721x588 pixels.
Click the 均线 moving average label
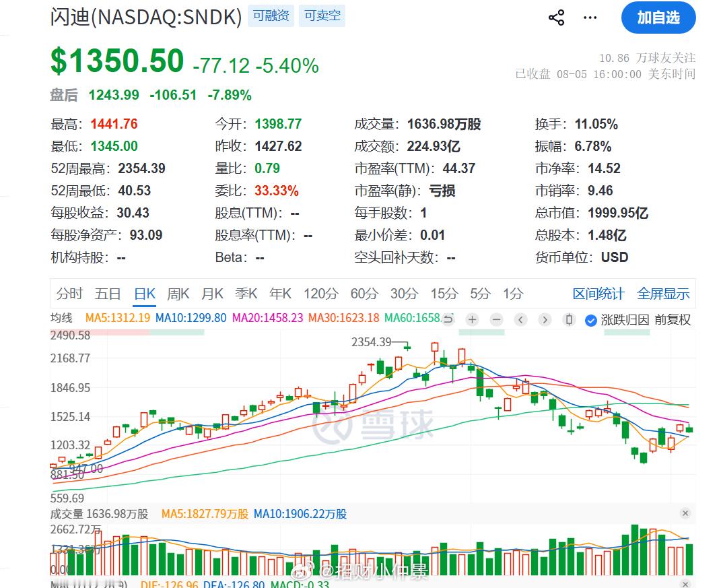pyautogui.click(x=62, y=318)
